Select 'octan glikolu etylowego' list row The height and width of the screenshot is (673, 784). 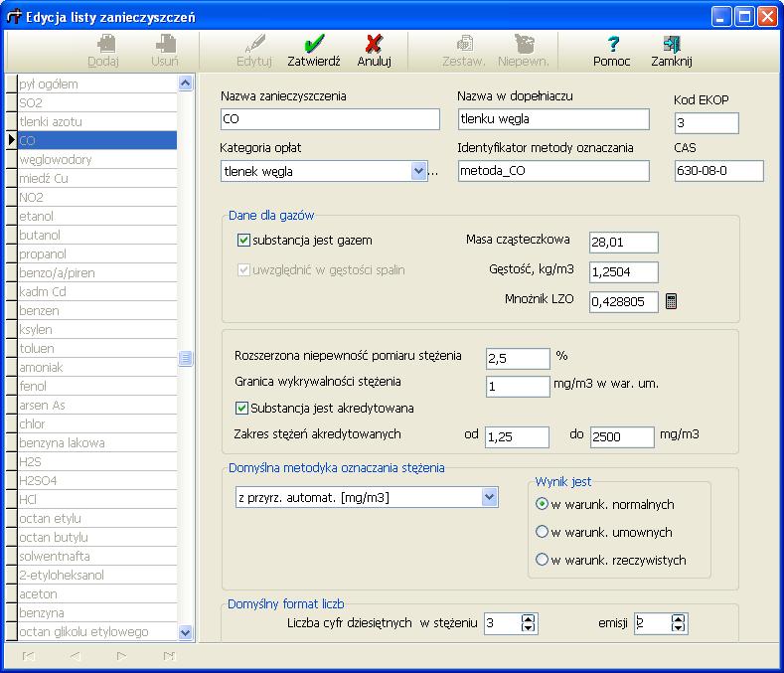[97, 631]
